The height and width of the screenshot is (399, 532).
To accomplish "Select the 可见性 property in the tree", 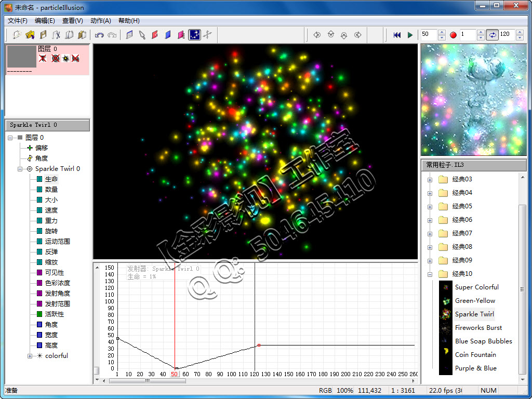I will tap(55, 273).
